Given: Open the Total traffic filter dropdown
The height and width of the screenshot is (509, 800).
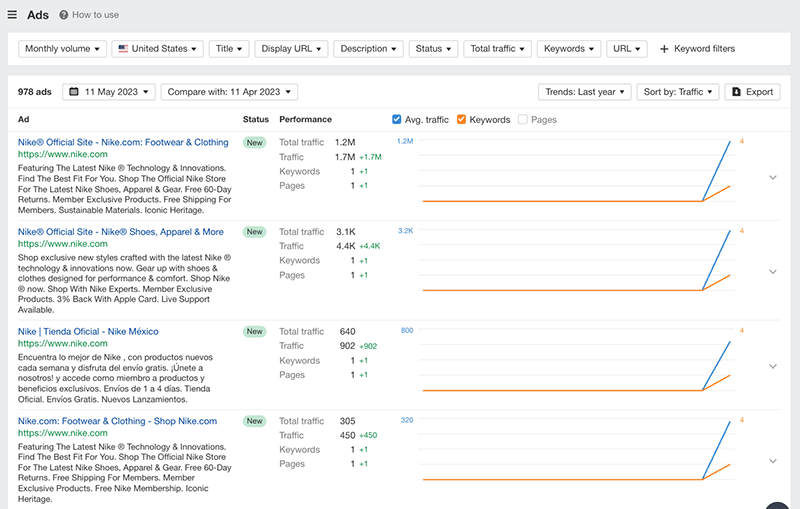Looking at the screenshot, I should click(497, 49).
